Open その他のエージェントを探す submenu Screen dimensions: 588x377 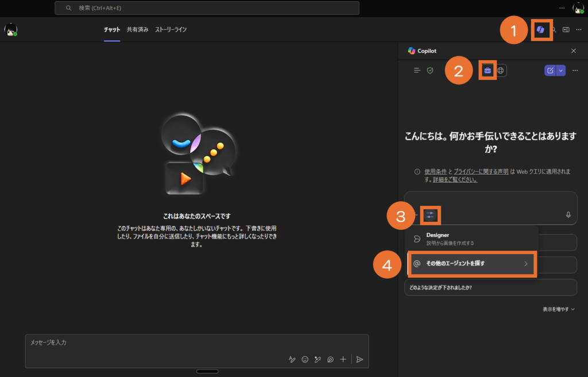point(471,264)
